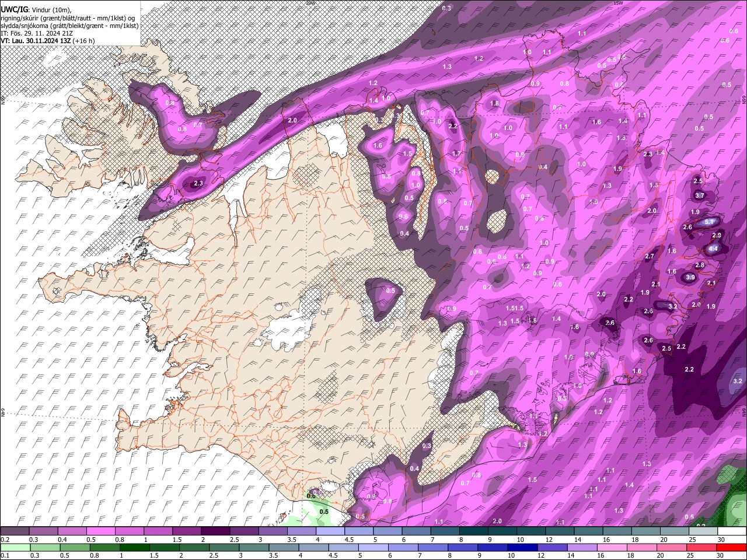Pick the upper legend swatch between 0.2 and 0.3
The width and height of the screenshot is (747, 560).
tap(15, 531)
